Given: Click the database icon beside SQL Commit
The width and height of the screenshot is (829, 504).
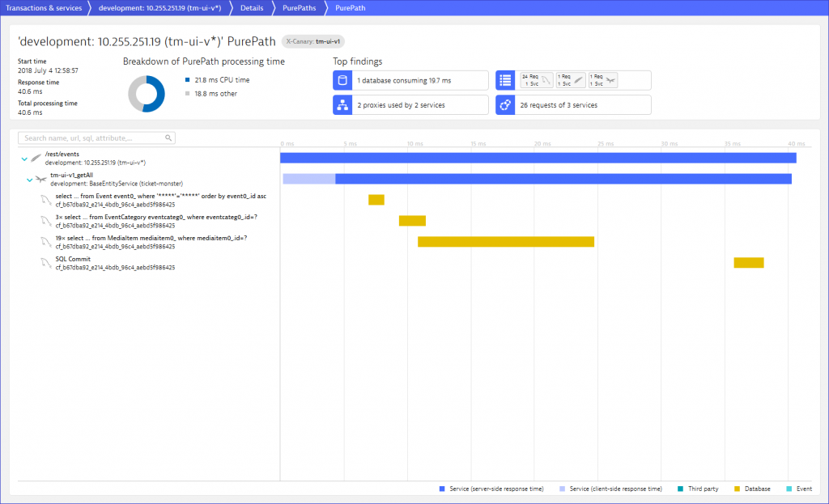Looking at the screenshot, I should pyautogui.click(x=47, y=263).
